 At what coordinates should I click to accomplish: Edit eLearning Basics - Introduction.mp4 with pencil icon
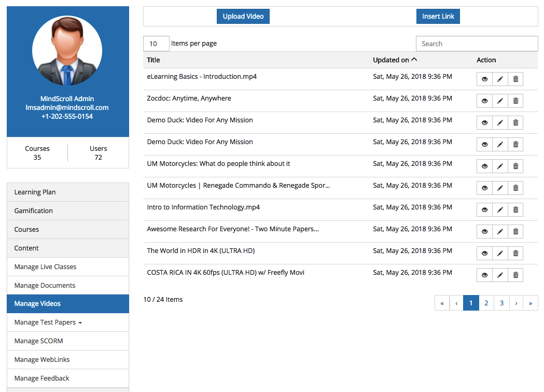coord(500,79)
